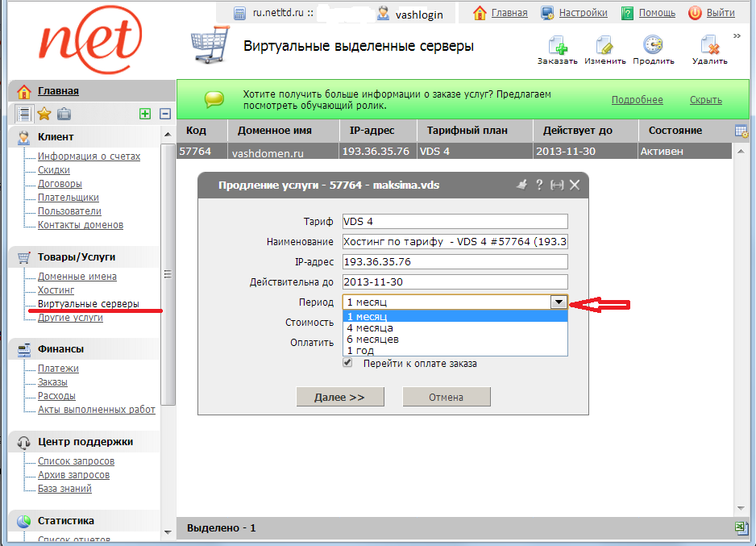Click the Изменить (edit) pencil icon
The width and height of the screenshot is (756, 546).
tap(604, 47)
